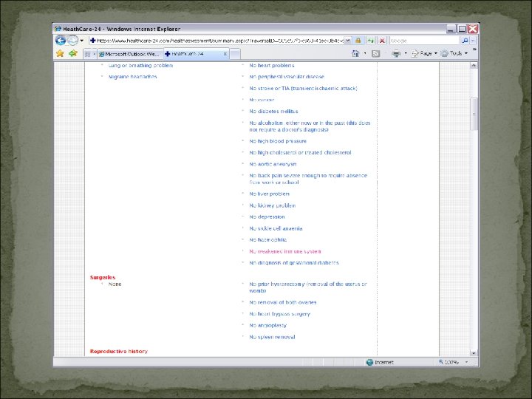Click the healthcare-24 URL address field
The image size is (532, 399).
(217, 41)
